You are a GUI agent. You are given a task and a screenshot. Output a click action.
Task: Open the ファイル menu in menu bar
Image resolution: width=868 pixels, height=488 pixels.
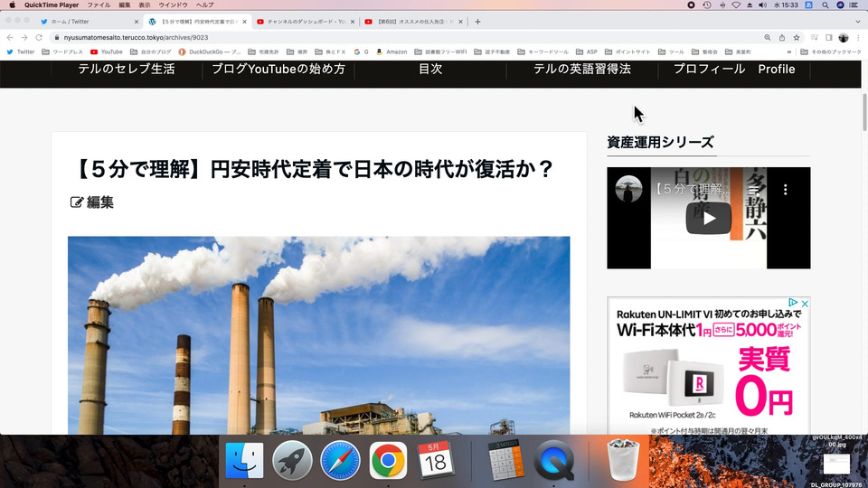[x=99, y=5]
